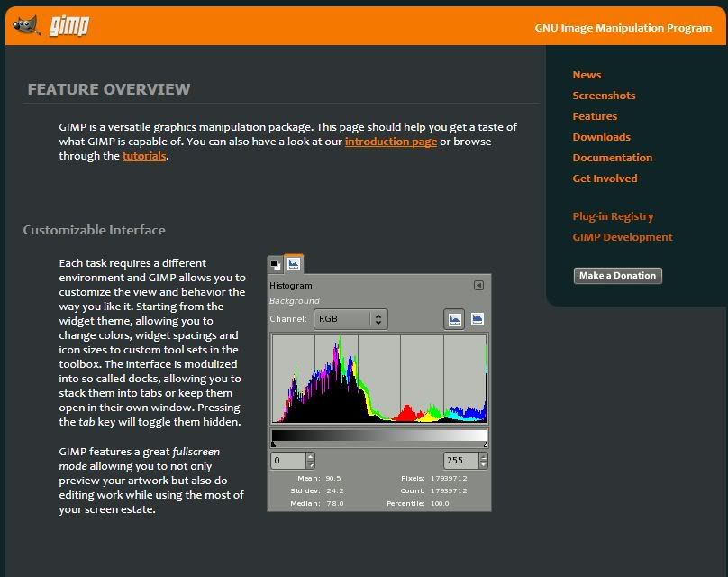This screenshot has width=728, height=577.
Task: Follow the introduction page link
Action: click(391, 142)
